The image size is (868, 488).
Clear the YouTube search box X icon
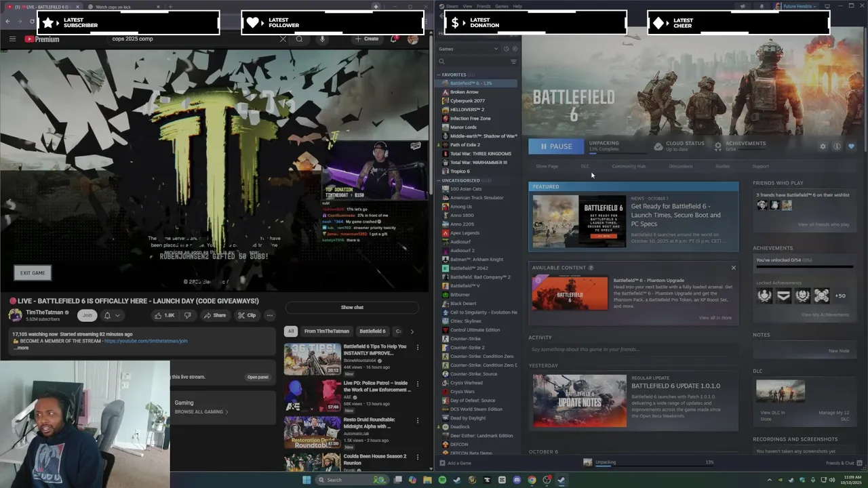[x=283, y=39]
